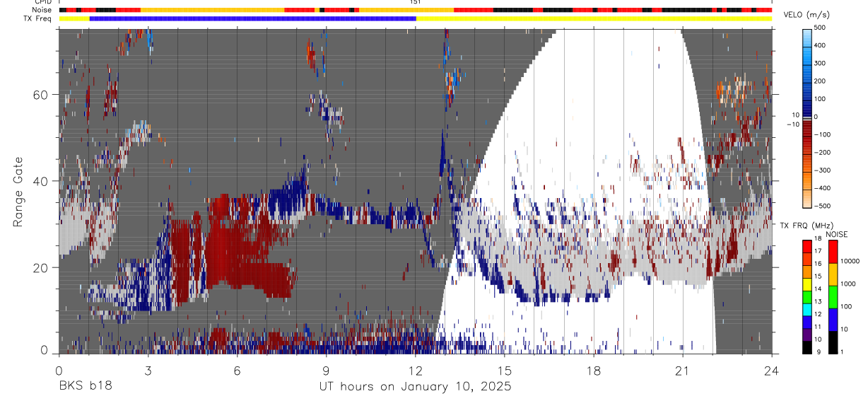Click the '21' tick label on the UT hours axis
868x401 pixels.
point(683,370)
